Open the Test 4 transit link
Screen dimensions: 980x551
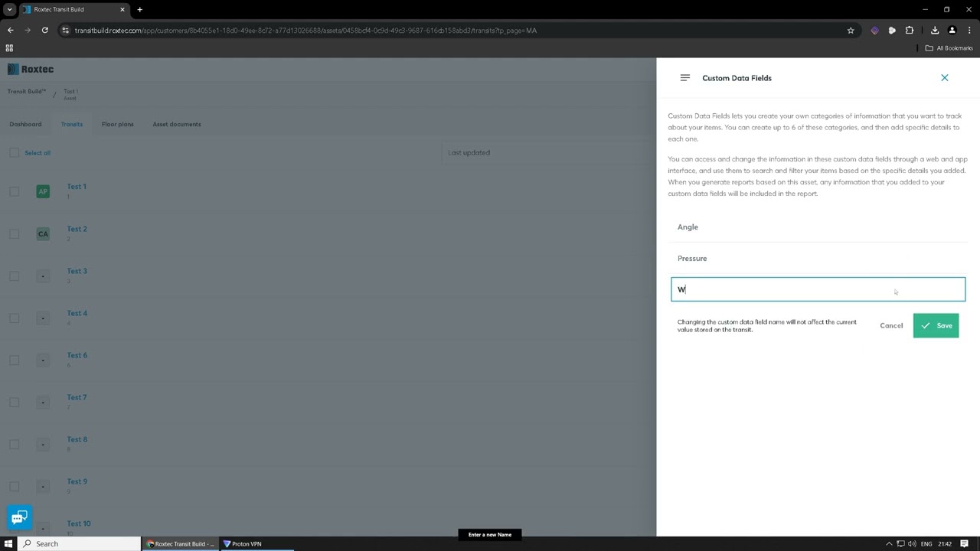77,313
